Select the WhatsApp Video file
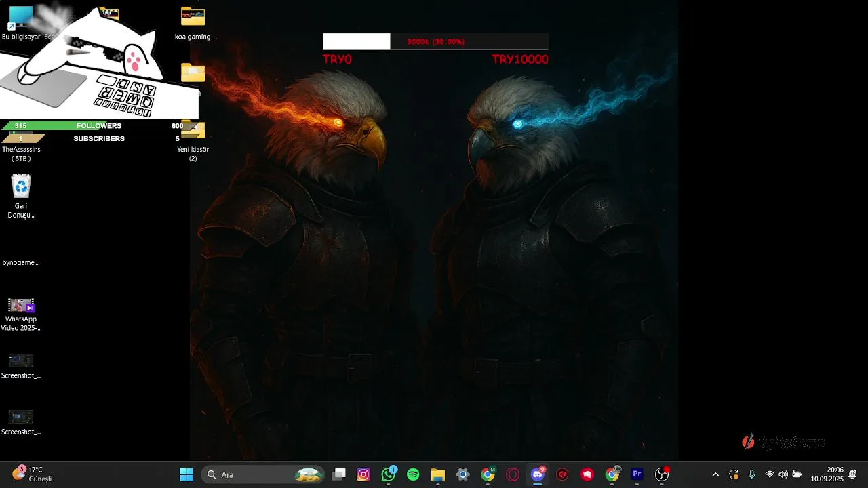 [x=21, y=314]
